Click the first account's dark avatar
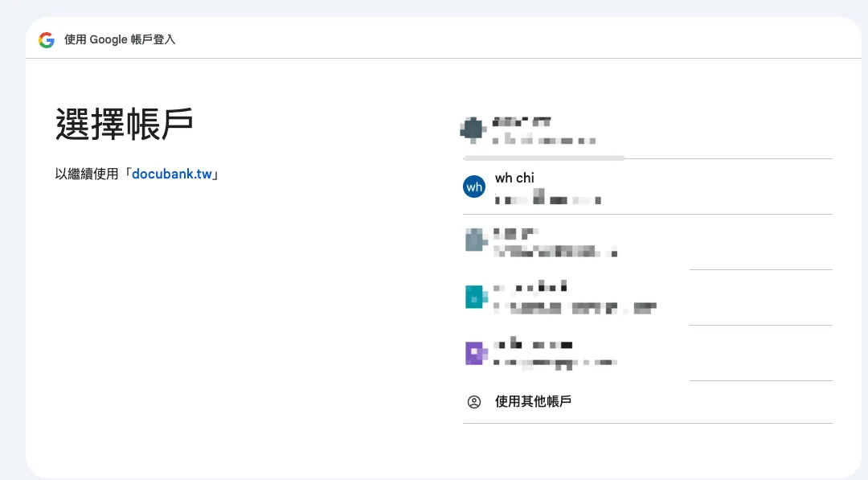The width and height of the screenshot is (868, 480). [473, 129]
